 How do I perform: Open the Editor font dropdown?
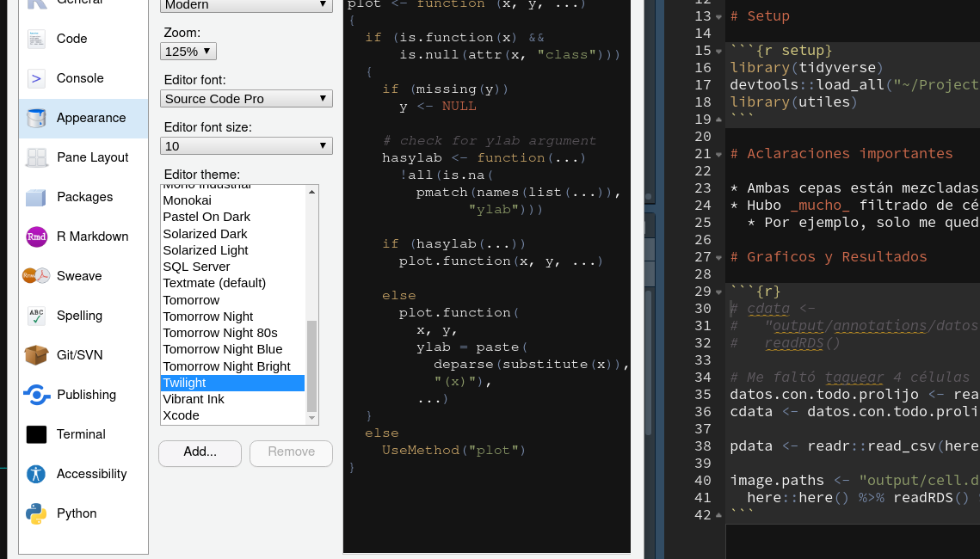[247, 99]
